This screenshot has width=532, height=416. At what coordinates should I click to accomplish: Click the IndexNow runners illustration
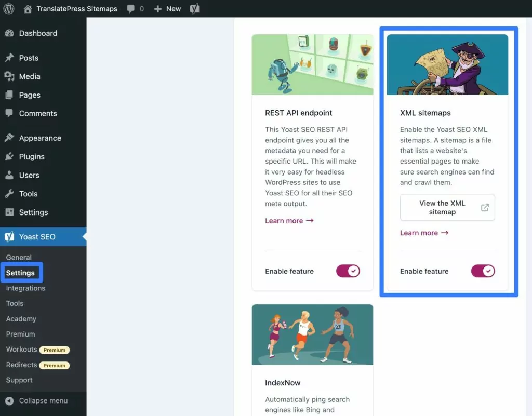312,334
